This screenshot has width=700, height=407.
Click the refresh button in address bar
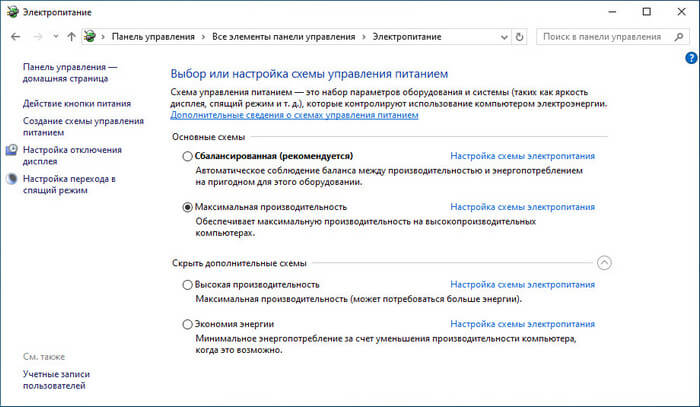coord(519,36)
